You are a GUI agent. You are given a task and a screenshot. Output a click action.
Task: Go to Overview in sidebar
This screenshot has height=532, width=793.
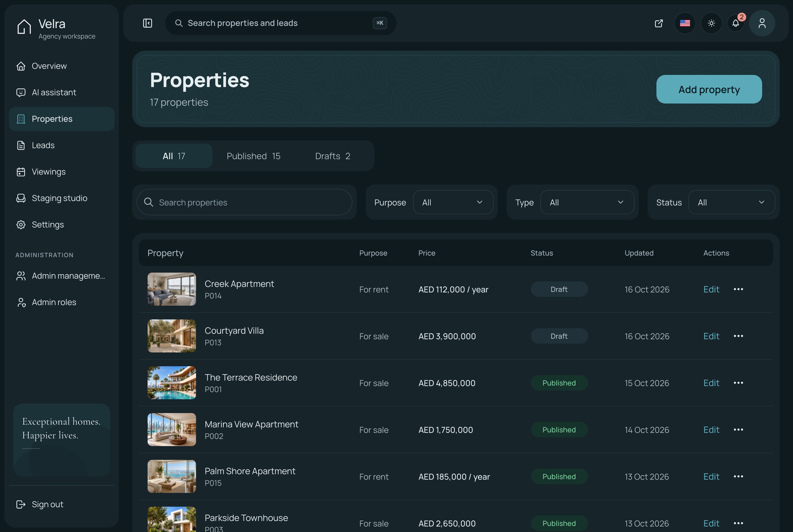click(62, 66)
